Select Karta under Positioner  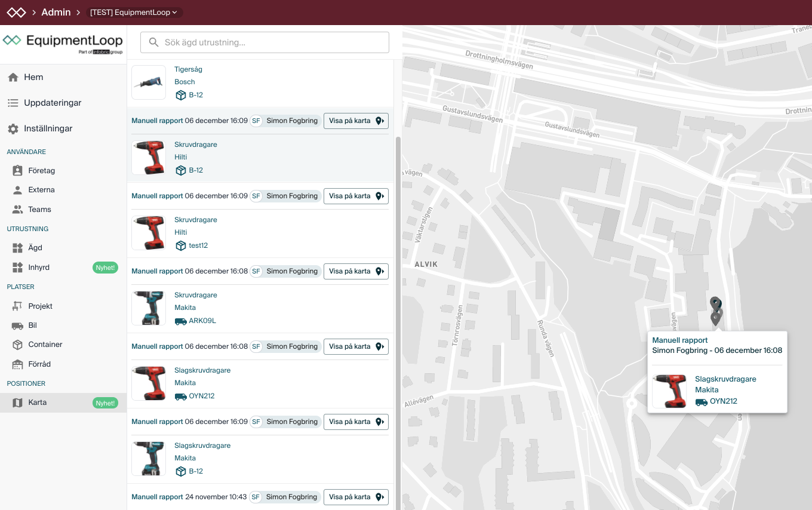[63, 403]
